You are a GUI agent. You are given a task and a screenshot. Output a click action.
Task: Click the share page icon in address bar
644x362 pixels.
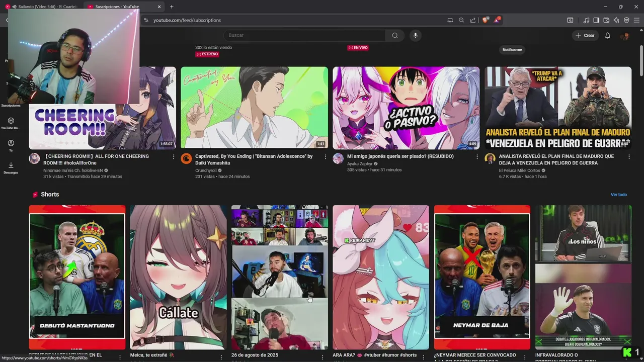click(473, 20)
